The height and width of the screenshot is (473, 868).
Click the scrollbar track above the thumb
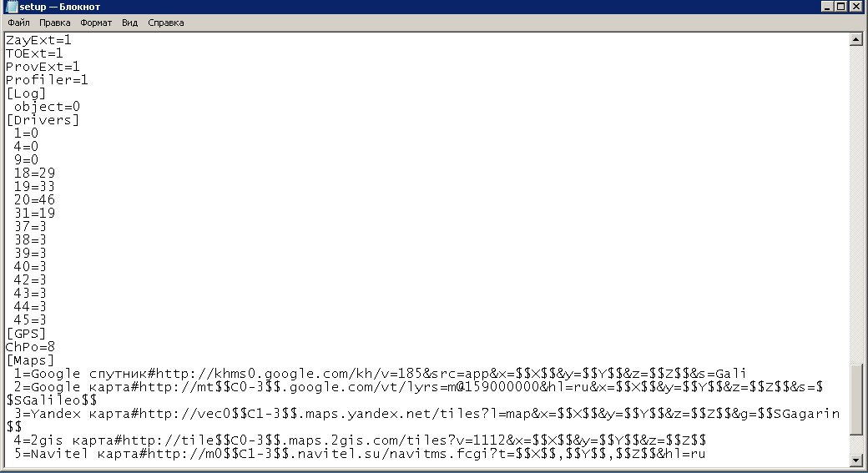click(x=855, y=204)
